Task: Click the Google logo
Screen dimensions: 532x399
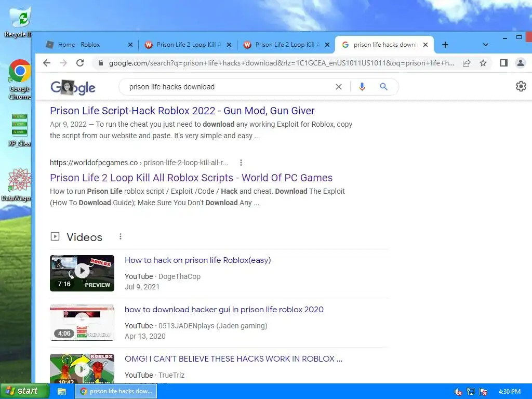Action: click(73, 87)
